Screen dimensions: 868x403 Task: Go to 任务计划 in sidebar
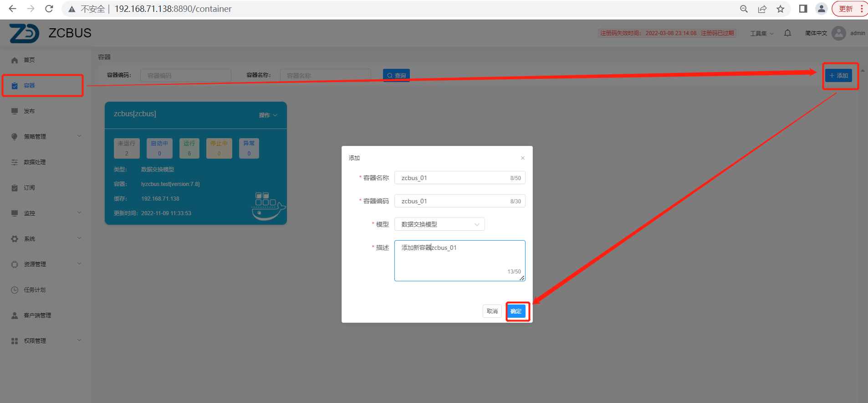click(x=35, y=289)
